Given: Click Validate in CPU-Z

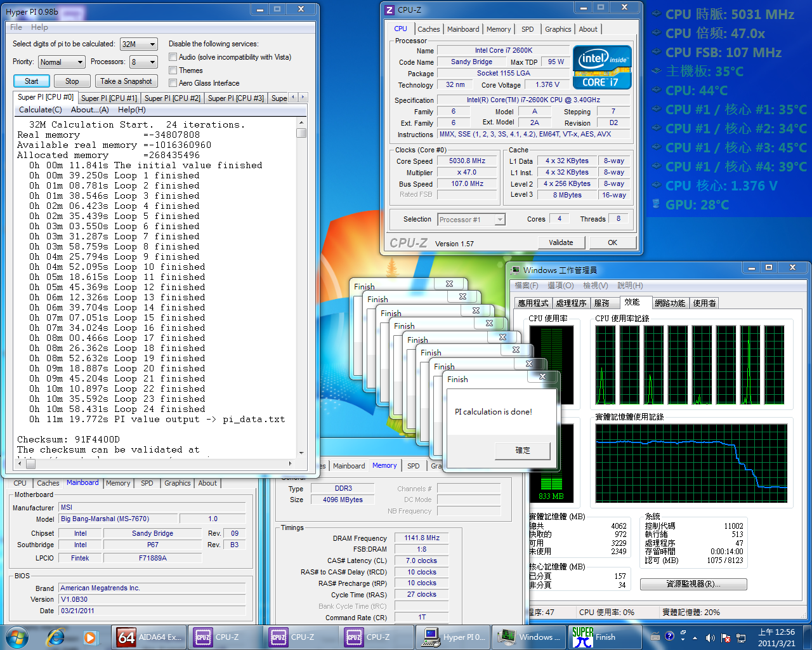Looking at the screenshot, I should coord(561,242).
